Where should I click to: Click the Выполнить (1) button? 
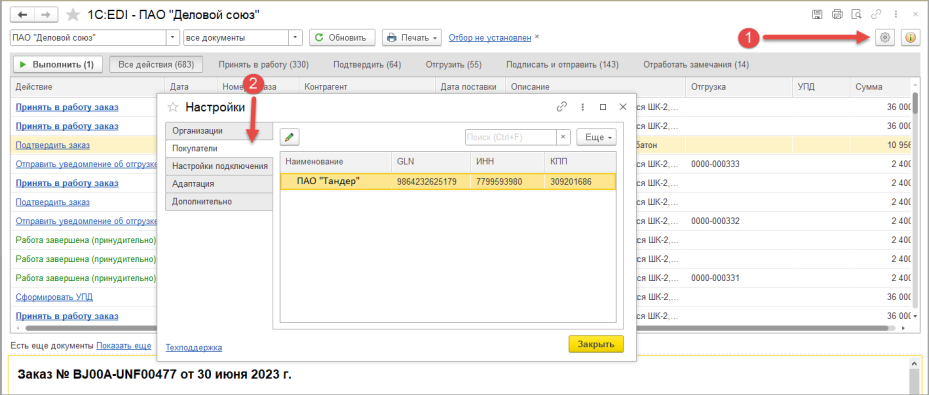click(x=57, y=64)
